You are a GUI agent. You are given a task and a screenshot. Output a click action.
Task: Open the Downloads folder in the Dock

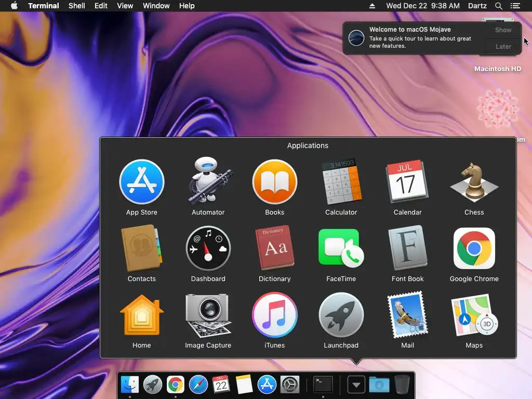point(379,385)
